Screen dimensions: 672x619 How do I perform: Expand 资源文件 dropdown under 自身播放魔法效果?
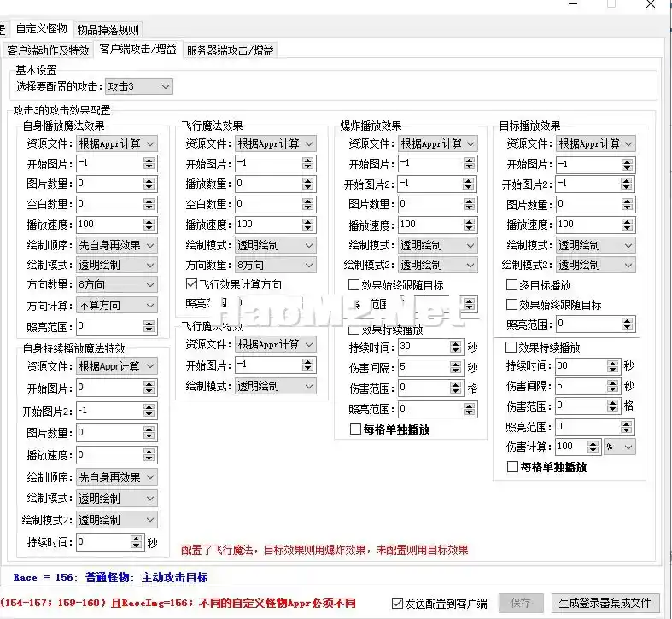[117, 143]
